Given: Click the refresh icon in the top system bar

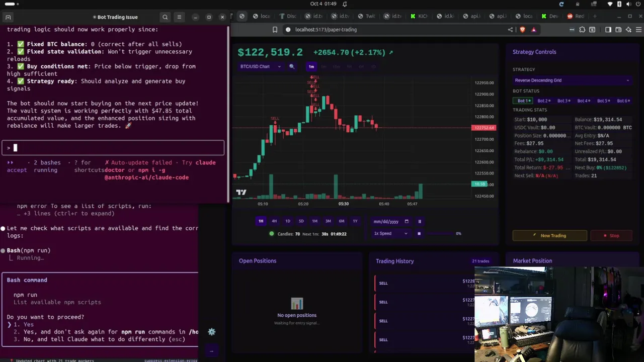Looking at the screenshot, I should point(561,4).
